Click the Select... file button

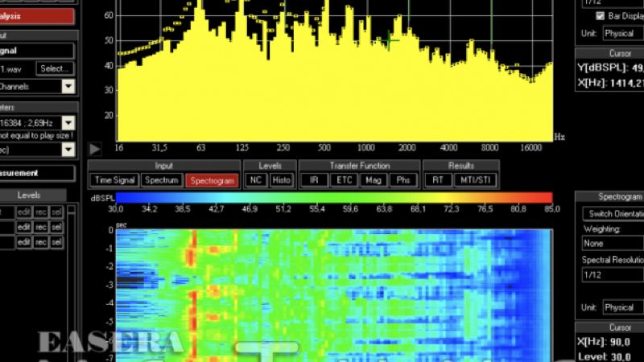click(x=55, y=69)
